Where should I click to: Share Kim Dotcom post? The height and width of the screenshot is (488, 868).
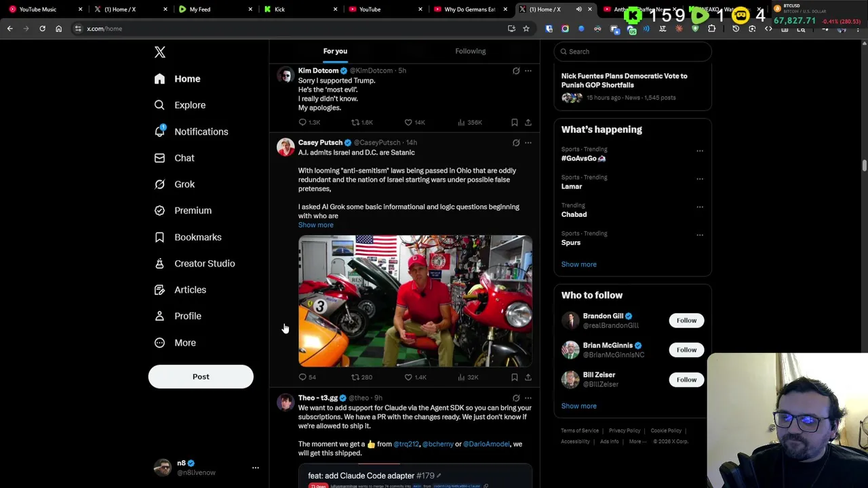click(528, 123)
